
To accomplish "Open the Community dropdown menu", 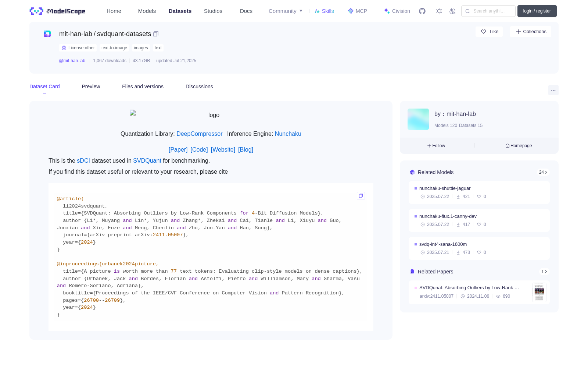I will (x=286, y=11).
